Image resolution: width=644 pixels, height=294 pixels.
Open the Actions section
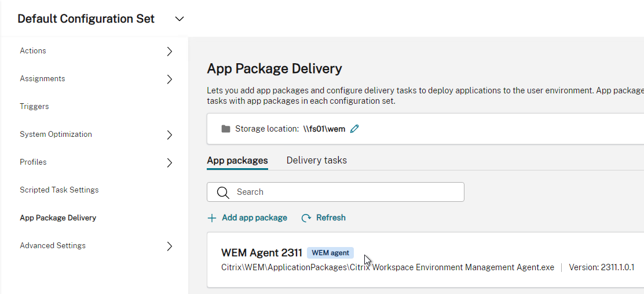click(33, 50)
